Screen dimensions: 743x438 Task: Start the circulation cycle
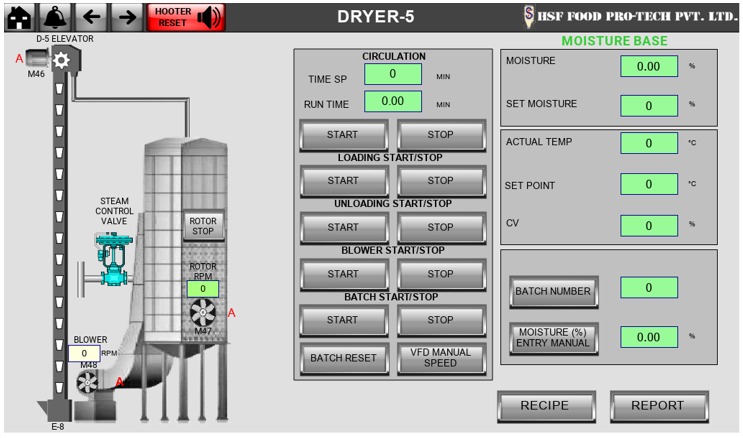[343, 134]
